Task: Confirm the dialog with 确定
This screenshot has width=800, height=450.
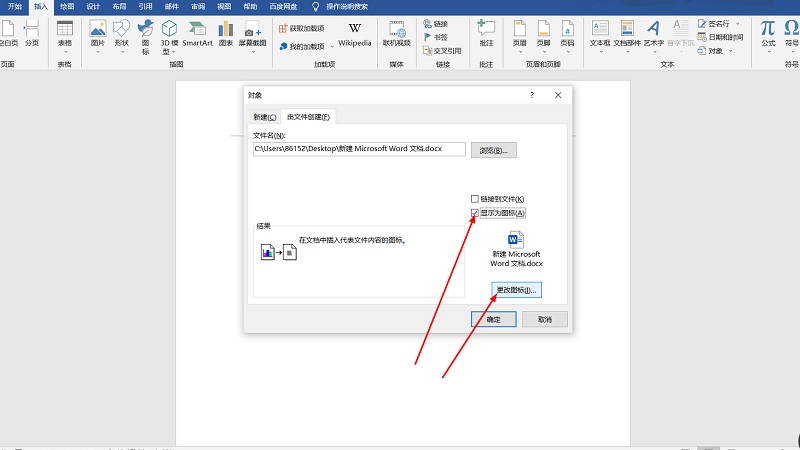Action: click(493, 319)
